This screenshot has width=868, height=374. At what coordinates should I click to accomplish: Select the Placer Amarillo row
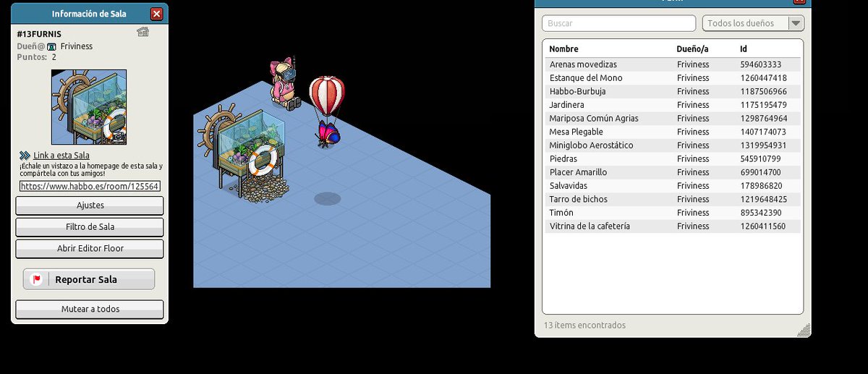pos(673,172)
